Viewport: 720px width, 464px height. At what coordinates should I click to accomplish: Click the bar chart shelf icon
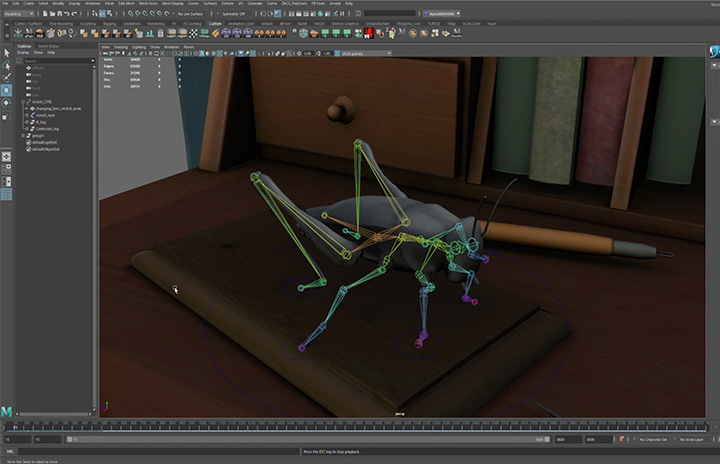[149, 33]
